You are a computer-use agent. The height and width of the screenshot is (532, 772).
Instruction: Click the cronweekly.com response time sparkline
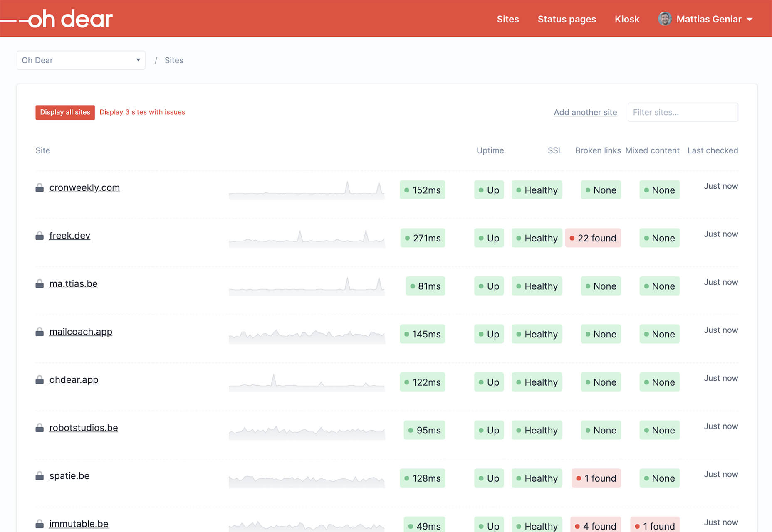click(x=307, y=190)
